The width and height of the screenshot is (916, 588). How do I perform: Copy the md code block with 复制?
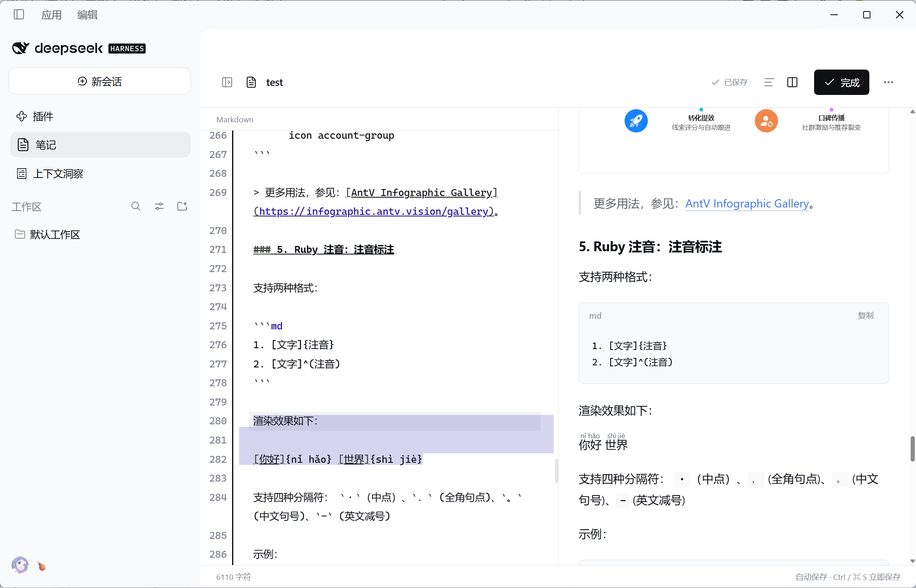pyautogui.click(x=866, y=315)
